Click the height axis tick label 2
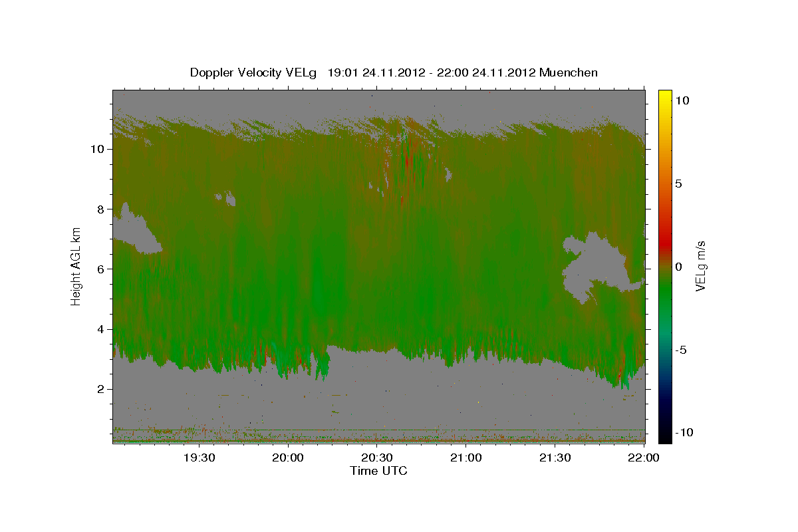This screenshot has height=532, width=798. pyautogui.click(x=101, y=388)
